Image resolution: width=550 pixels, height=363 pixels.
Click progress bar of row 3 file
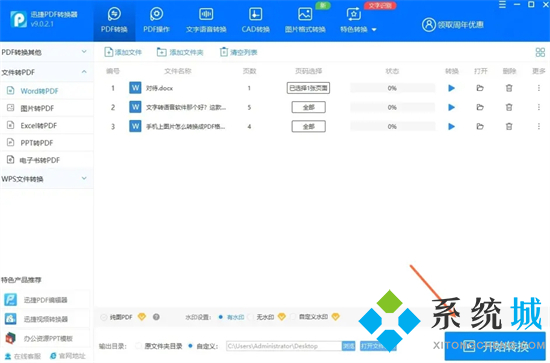(392, 126)
